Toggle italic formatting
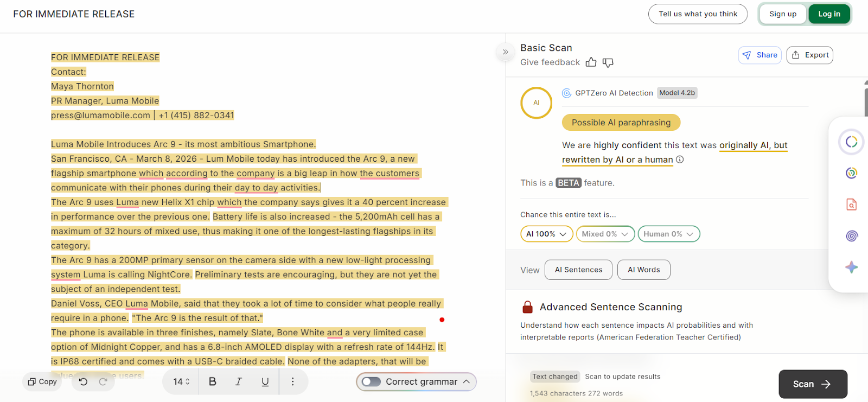This screenshot has height=402, width=868. coord(239,381)
